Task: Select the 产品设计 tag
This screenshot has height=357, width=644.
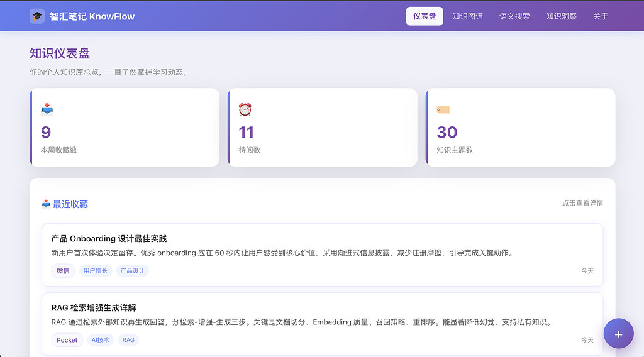Action: click(x=132, y=271)
